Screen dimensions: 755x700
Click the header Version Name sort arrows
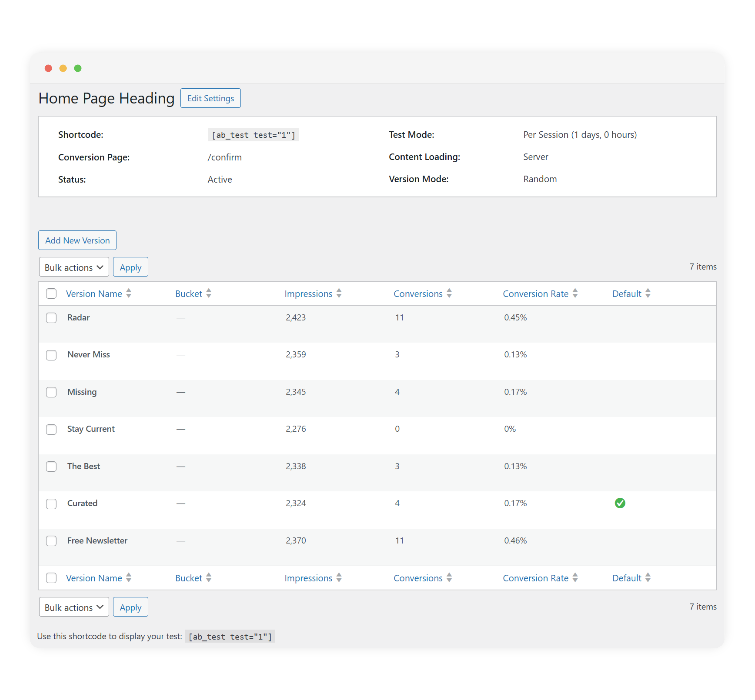click(129, 293)
